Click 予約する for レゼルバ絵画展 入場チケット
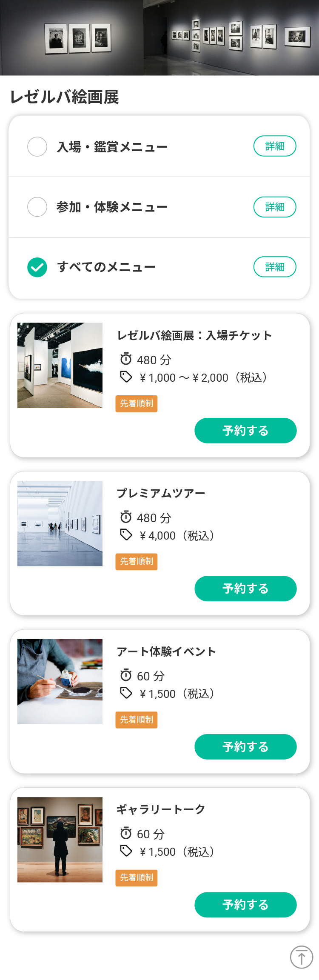319x980 pixels. [245, 431]
